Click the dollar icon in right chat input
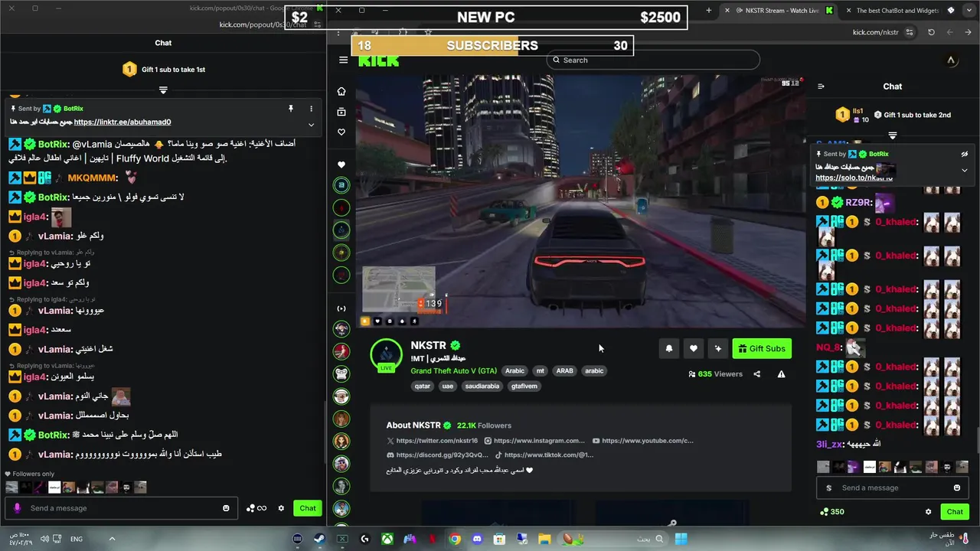The image size is (980, 551). point(828,488)
